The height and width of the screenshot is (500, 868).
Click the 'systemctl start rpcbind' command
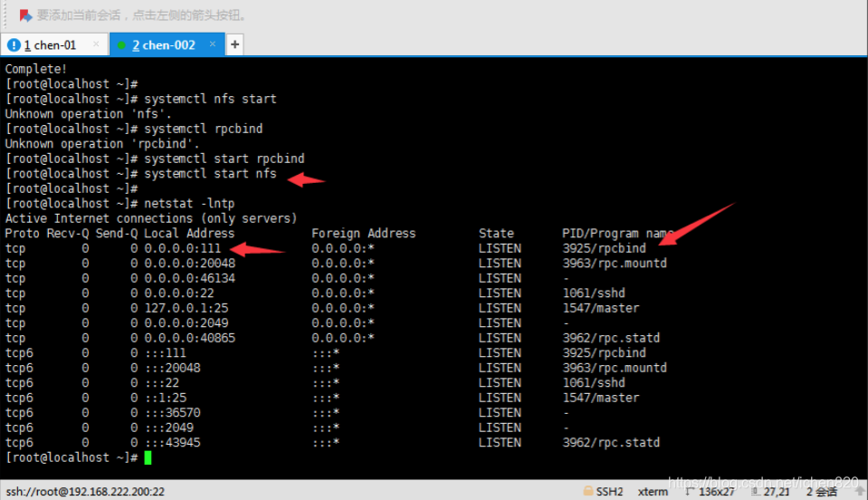coord(224,159)
